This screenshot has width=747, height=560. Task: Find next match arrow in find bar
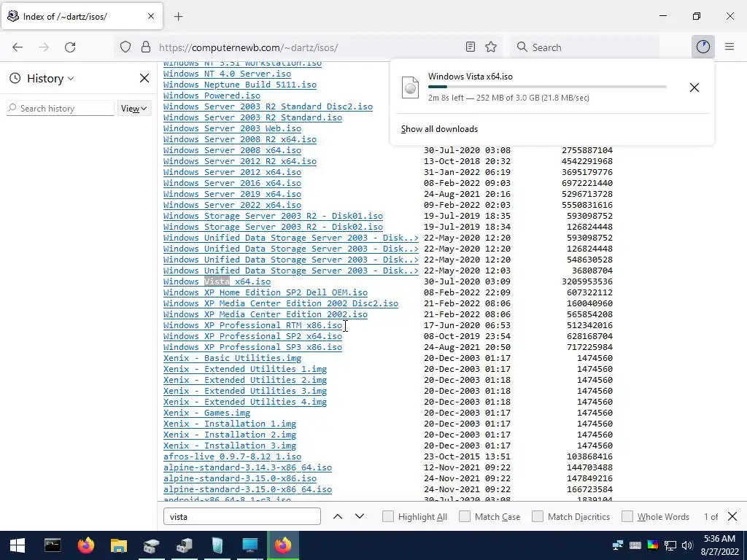360,517
